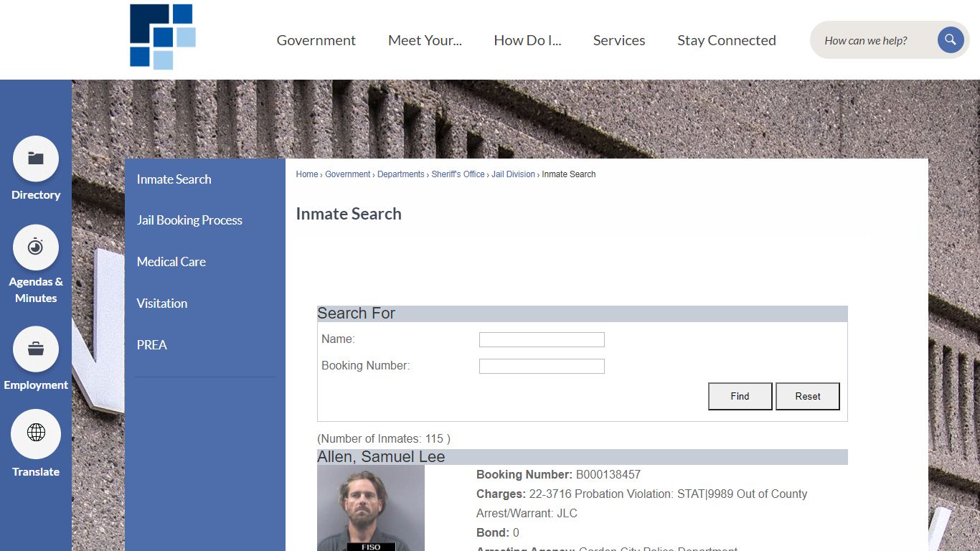Click the Translate label text
The width and height of the screenshot is (980, 551).
click(x=36, y=472)
